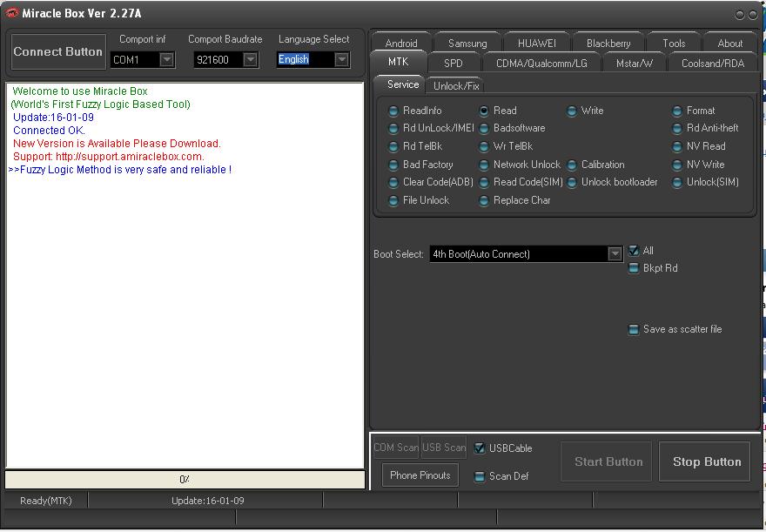Click 'Fuzzy Logic Method is very safe' log line

click(x=120, y=170)
